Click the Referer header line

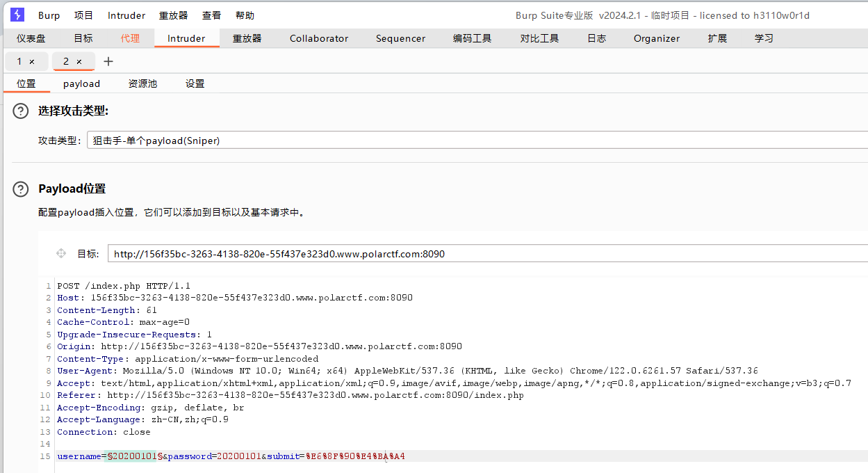coord(290,395)
